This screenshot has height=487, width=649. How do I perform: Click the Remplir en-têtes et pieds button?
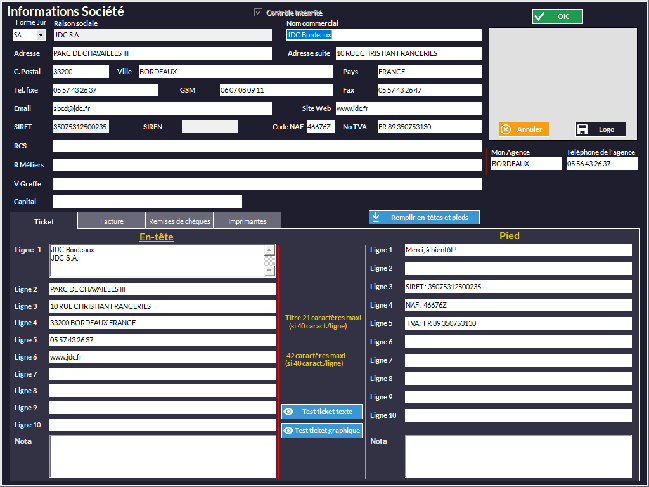pyautogui.click(x=424, y=217)
